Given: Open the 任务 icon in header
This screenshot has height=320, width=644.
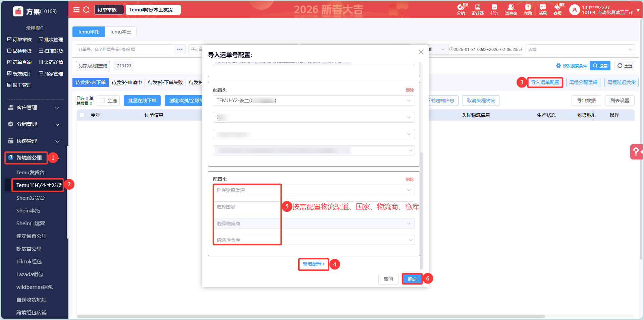Looking at the screenshot, I should 494,9.
